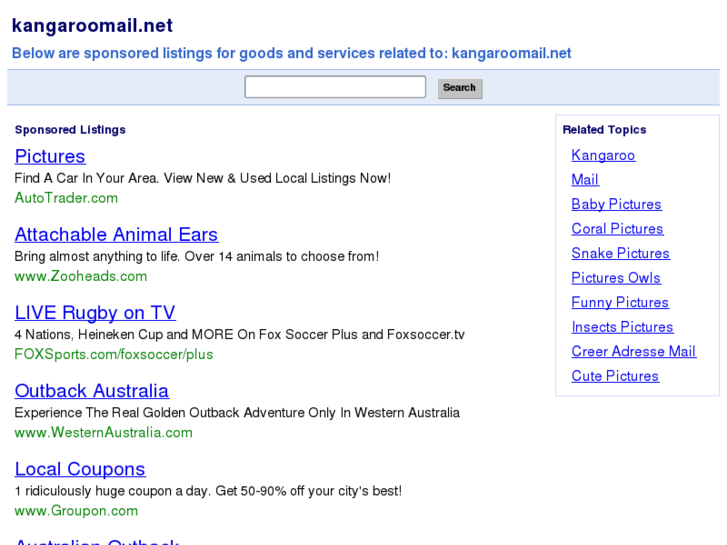This screenshot has height=545, width=727.
Task: Click the search input field
Action: [x=335, y=87]
